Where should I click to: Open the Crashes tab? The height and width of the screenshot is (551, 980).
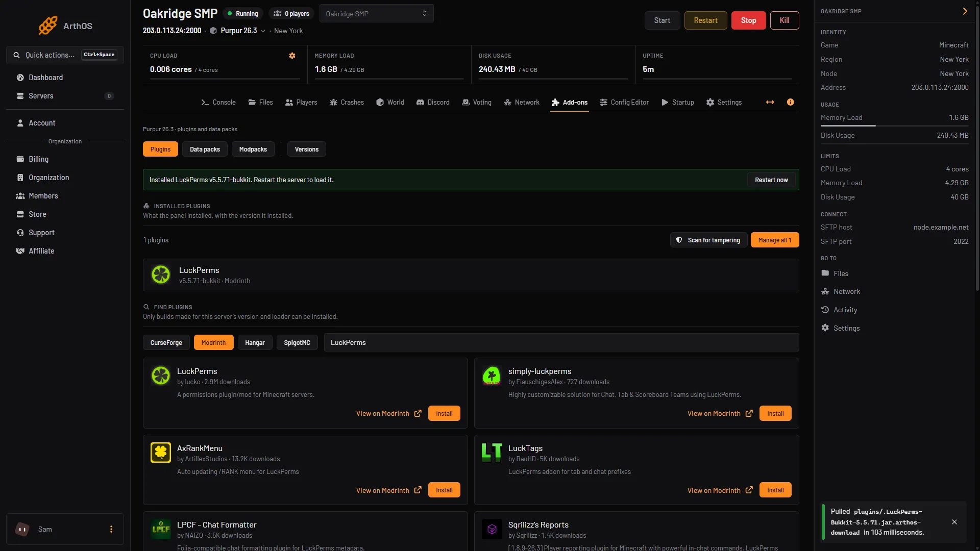coord(347,103)
